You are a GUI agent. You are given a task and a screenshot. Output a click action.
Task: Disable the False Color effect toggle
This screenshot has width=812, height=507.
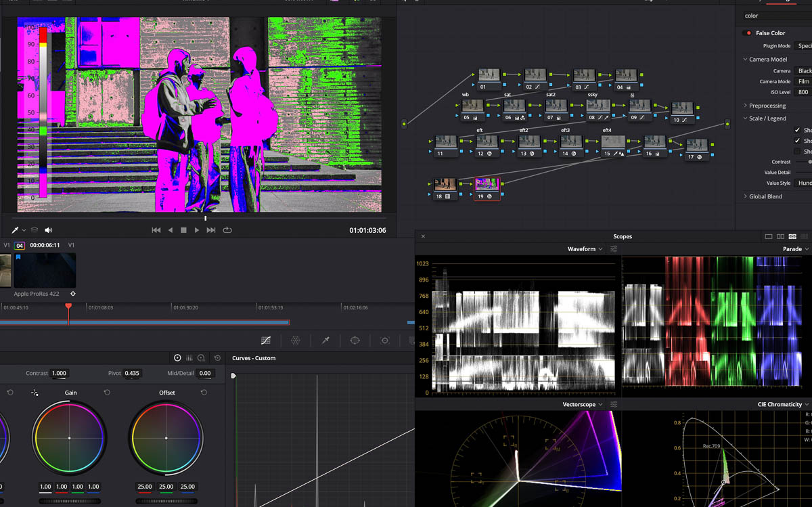(747, 33)
